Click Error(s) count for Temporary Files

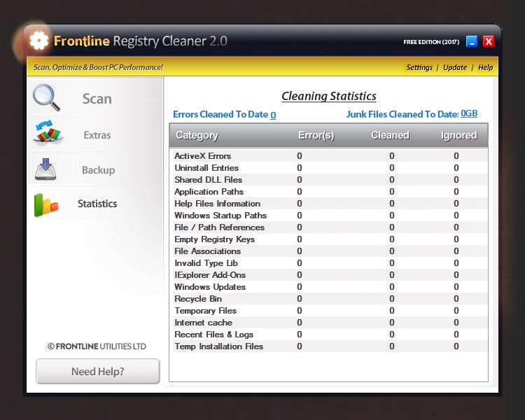(300, 311)
